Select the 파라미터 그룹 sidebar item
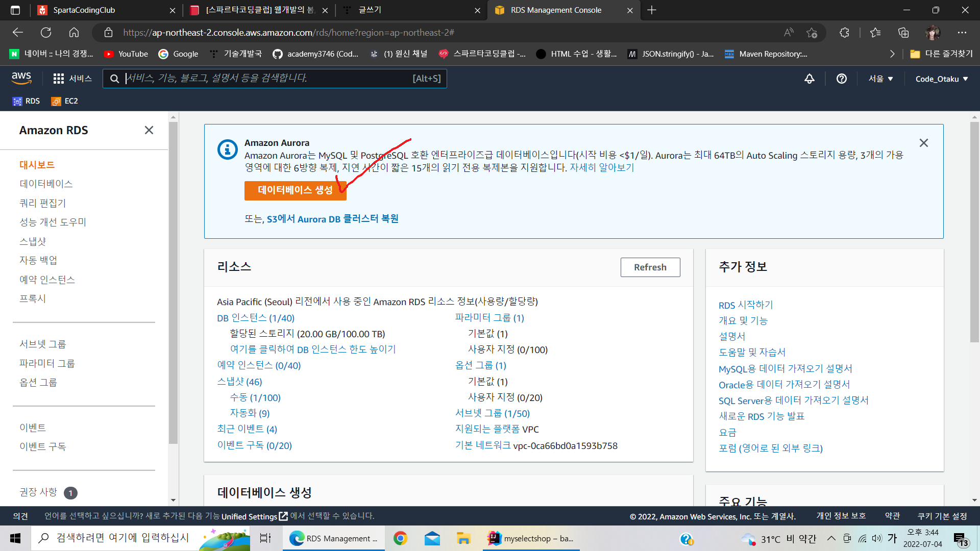Viewport: 980px width, 551px height. click(x=47, y=363)
